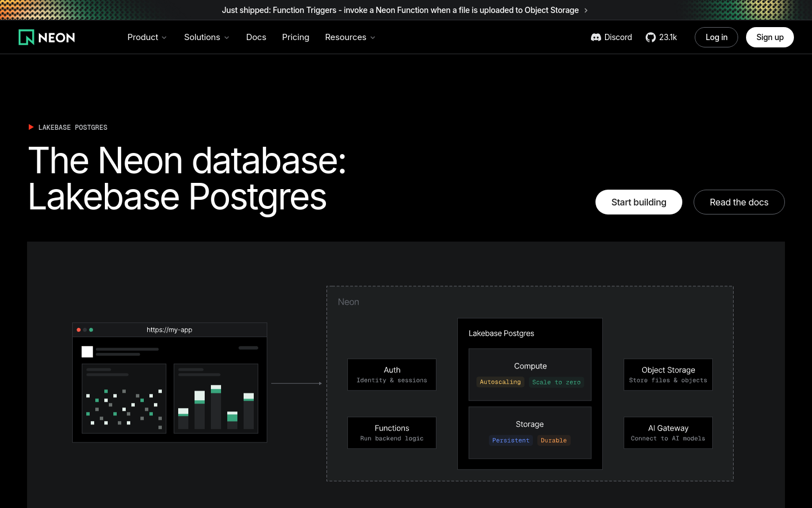Click the Neon logo icon

click(x=27, y=37)
